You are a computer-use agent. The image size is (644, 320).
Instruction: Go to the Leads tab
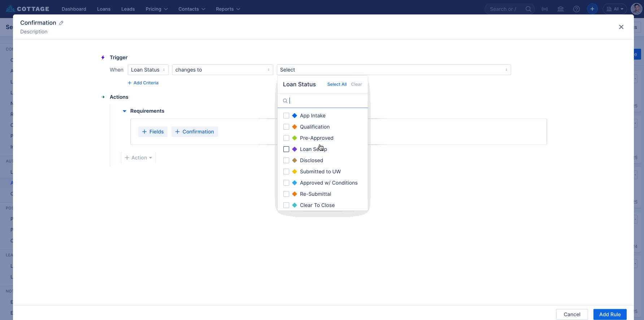pyautogui.click(x=128, y=9)
